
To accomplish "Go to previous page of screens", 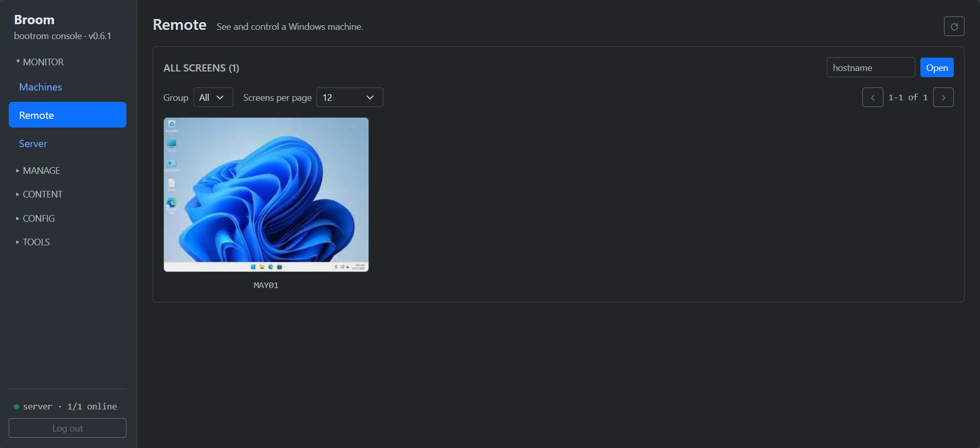I will (872, 97).
